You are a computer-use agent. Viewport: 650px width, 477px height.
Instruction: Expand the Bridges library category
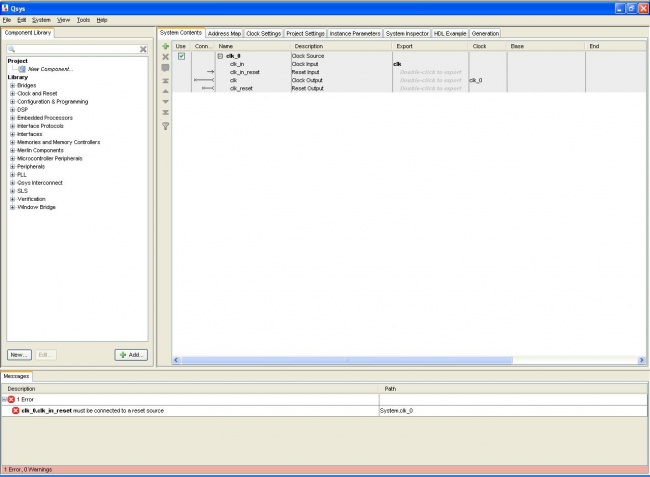[x=12, y=85]
